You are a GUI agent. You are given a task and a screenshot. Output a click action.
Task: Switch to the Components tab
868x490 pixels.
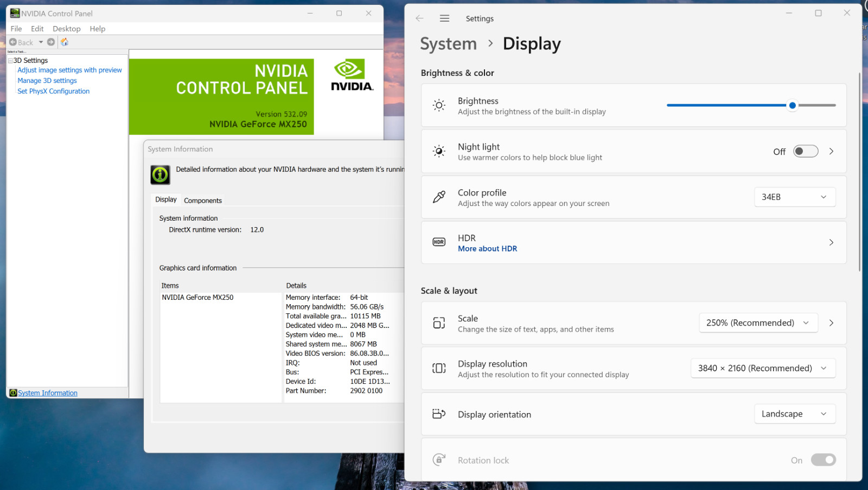click(x=203, y=201)
